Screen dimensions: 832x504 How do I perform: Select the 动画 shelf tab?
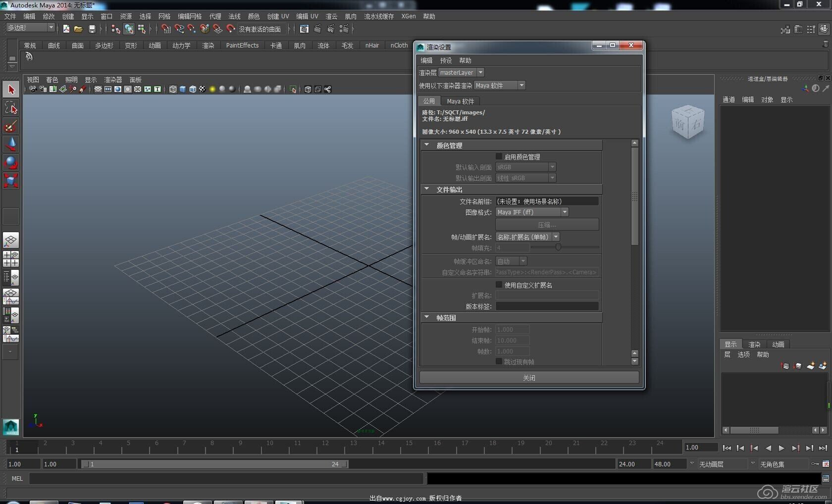coord(155,46)
